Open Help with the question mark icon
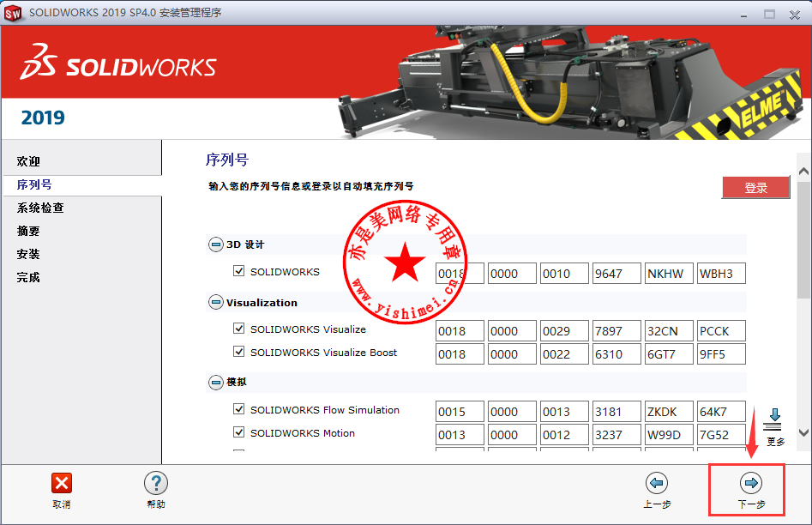Image resolution: width=812 pixels, height=525 pixels. point(156,483)
